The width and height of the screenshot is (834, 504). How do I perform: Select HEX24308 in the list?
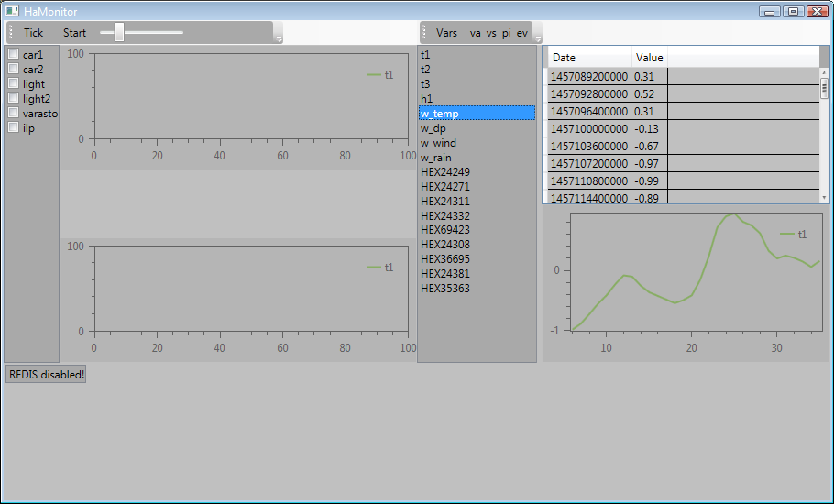[477, 245]
